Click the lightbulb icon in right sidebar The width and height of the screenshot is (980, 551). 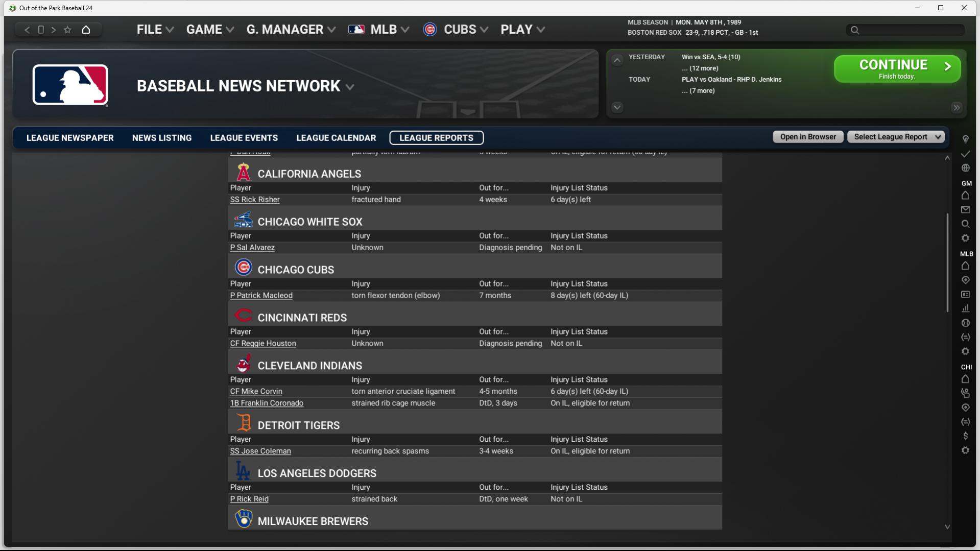pos(965,139)
